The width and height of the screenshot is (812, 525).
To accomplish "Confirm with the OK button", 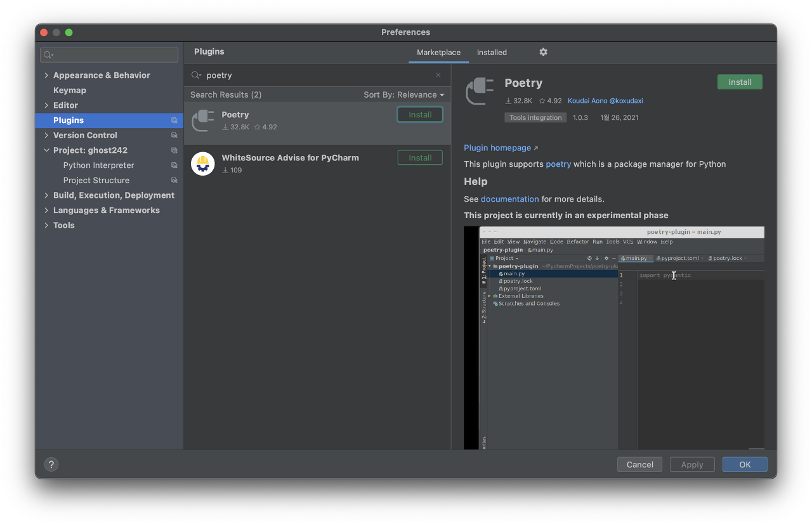I will (x=745, y=464).
